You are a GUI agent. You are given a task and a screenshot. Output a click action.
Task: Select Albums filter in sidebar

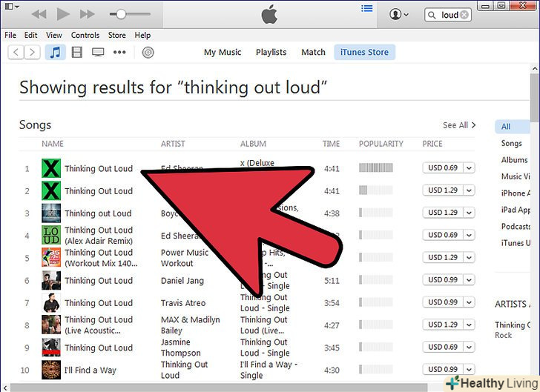(x=514, y=160)
